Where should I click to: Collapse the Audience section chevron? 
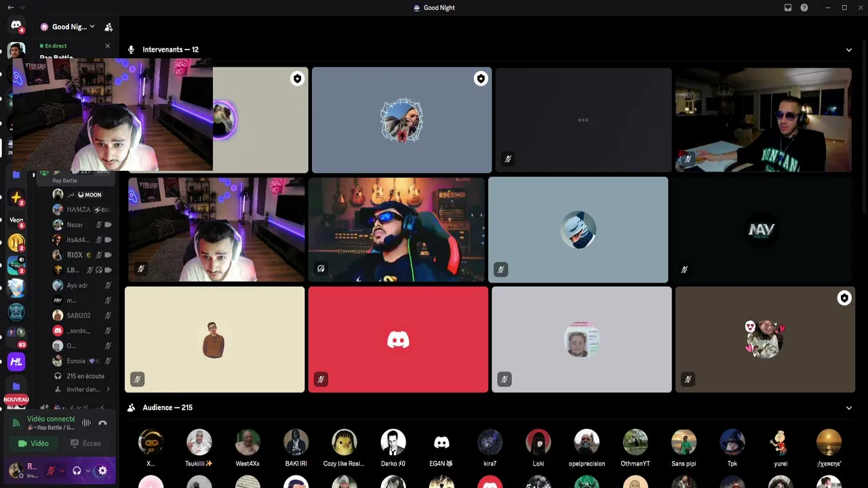click(848, 407)
